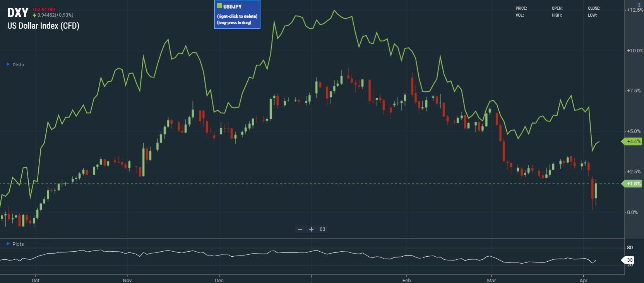Click the Dec label on time axis
644x283 pixels.
pyautogui.click(x=219, y=280)
